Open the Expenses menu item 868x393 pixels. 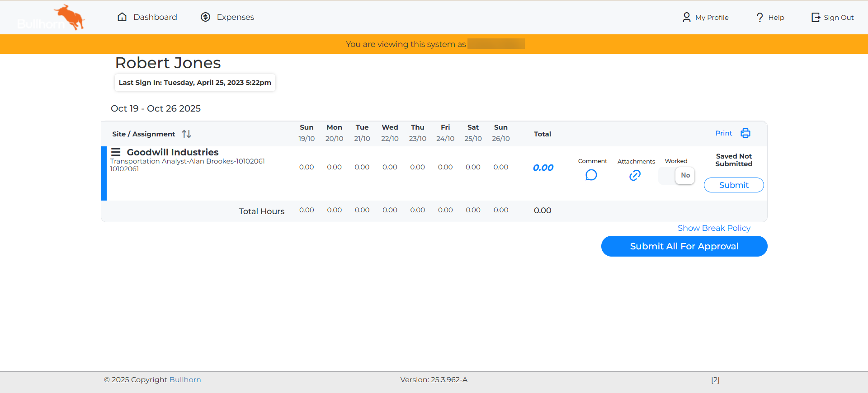[x=235, y=17]
